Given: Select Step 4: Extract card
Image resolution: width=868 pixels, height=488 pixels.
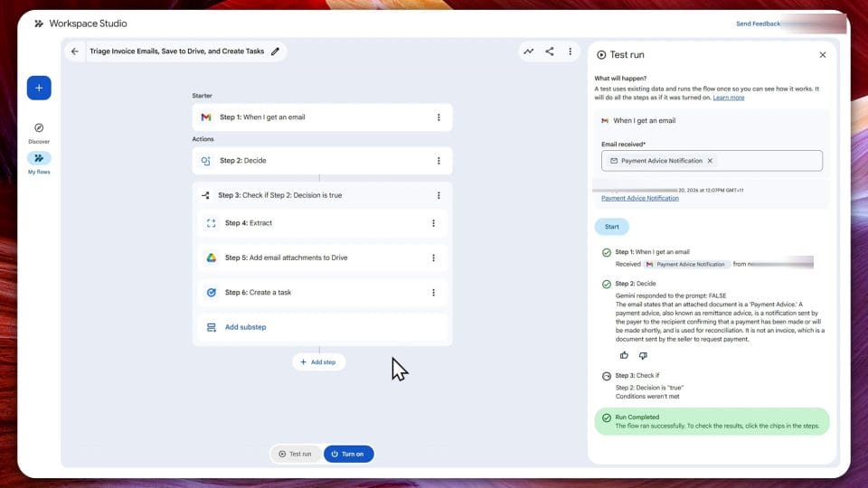Looking at the screenshot, I should [x=322, y=223].
